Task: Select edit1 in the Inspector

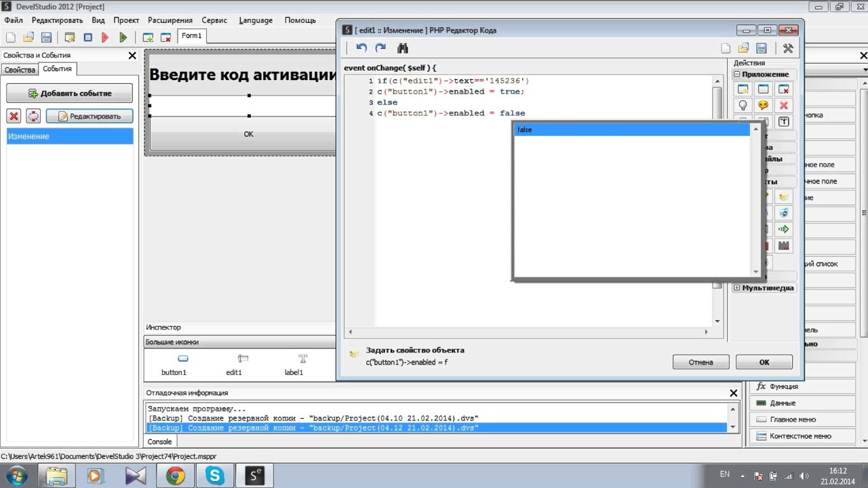Action: tap(234, 365)
